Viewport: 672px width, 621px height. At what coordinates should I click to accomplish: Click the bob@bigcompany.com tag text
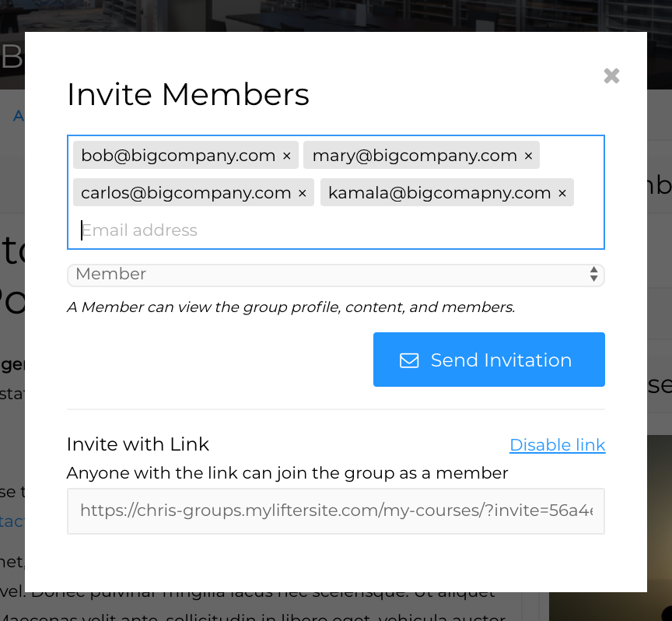[x=178, y=156]
